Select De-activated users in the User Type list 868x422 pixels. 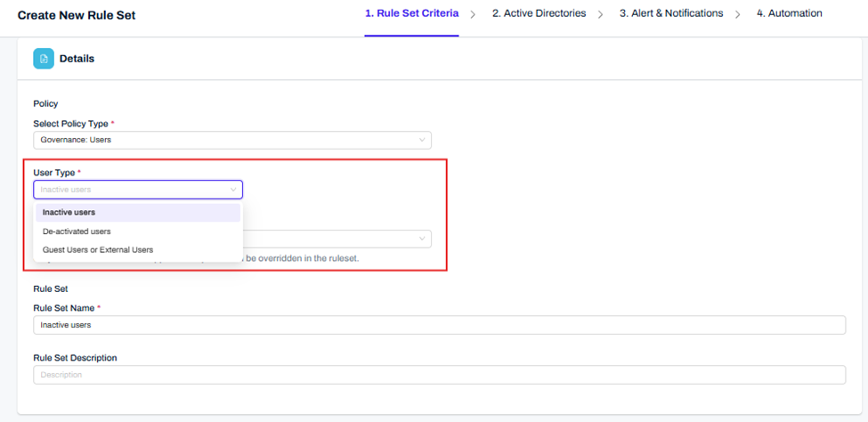[x=137, y=231]
